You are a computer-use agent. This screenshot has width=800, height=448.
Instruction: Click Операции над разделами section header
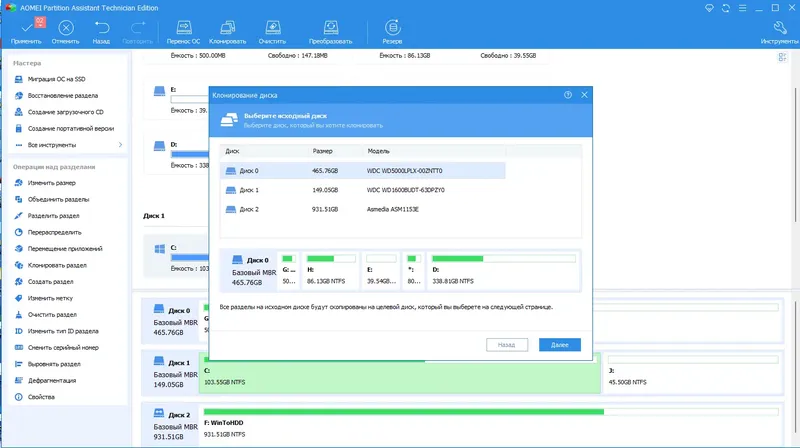54,167
